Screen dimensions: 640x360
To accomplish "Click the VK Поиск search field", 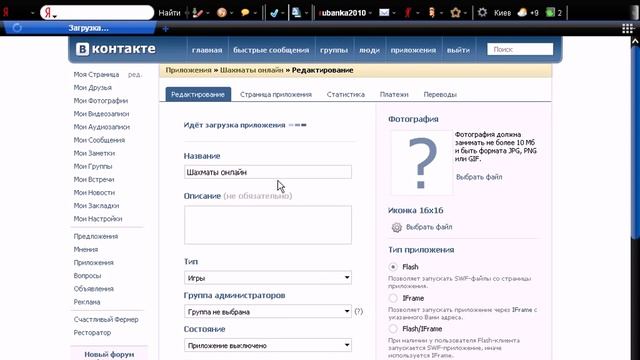I will click(x=520, y=49).
